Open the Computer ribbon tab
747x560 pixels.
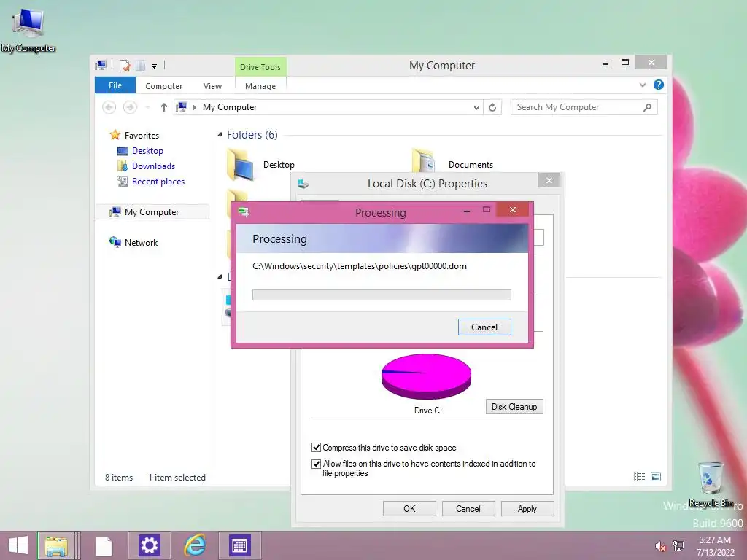pyautogui.click(x=164, y=86)
